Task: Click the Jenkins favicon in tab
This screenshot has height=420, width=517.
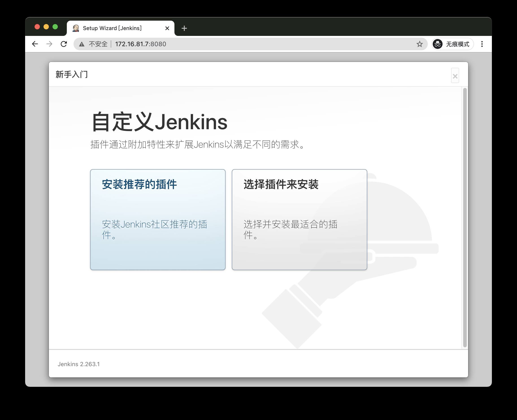Action: coord(76,28)
